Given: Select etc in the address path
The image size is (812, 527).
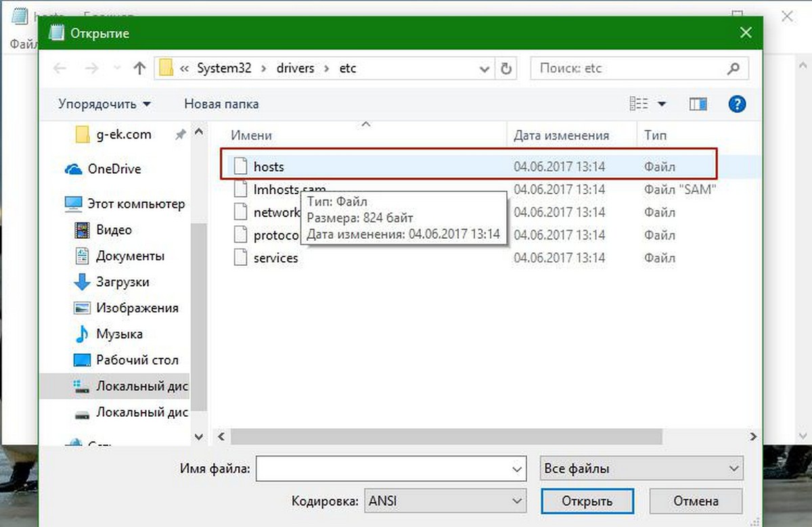Looking at the screenshot, I should point(348,68).
